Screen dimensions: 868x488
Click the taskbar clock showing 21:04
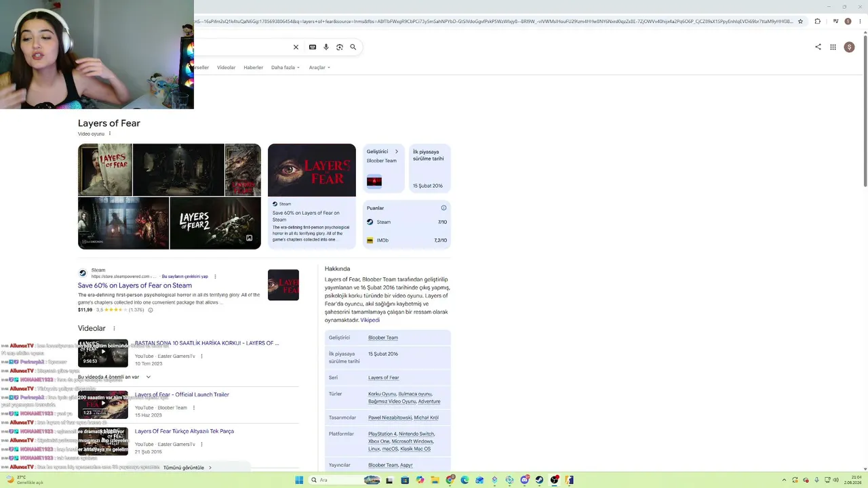coord(852,480)
